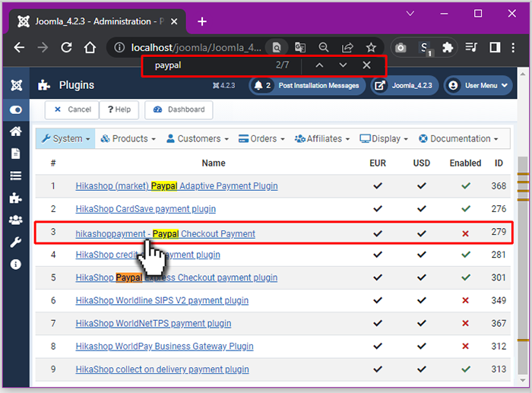The height and width of the screenshot is (393, 532).
Task: Open the Joomla_4.2.3 site preview button
Action: [404, 86]
